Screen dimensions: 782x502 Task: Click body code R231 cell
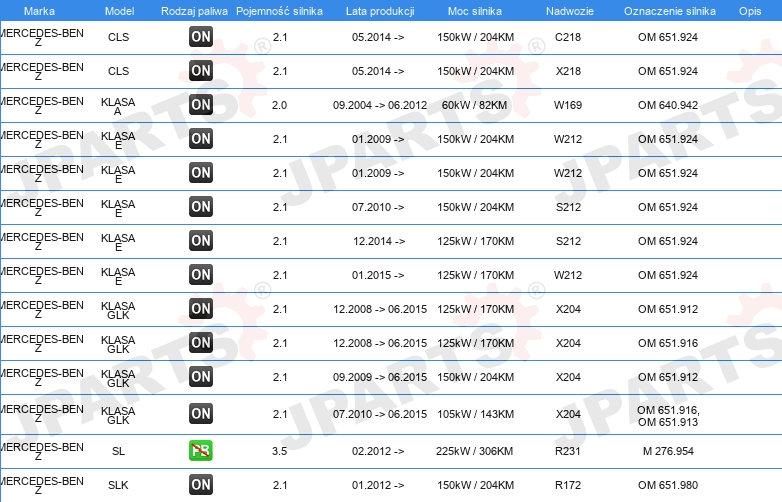pyautogui.click(x=568, y=451)
